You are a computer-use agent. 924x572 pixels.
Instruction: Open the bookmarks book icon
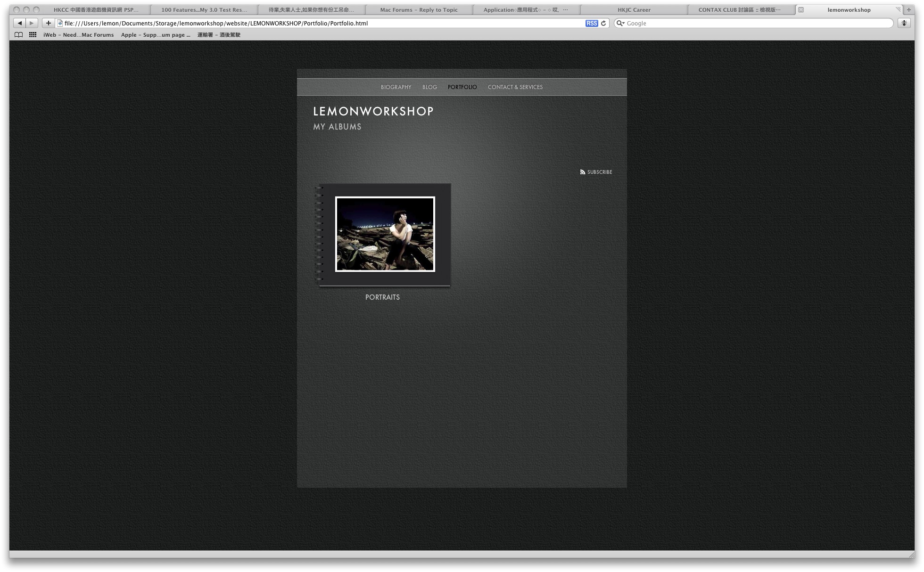[18, 35]
